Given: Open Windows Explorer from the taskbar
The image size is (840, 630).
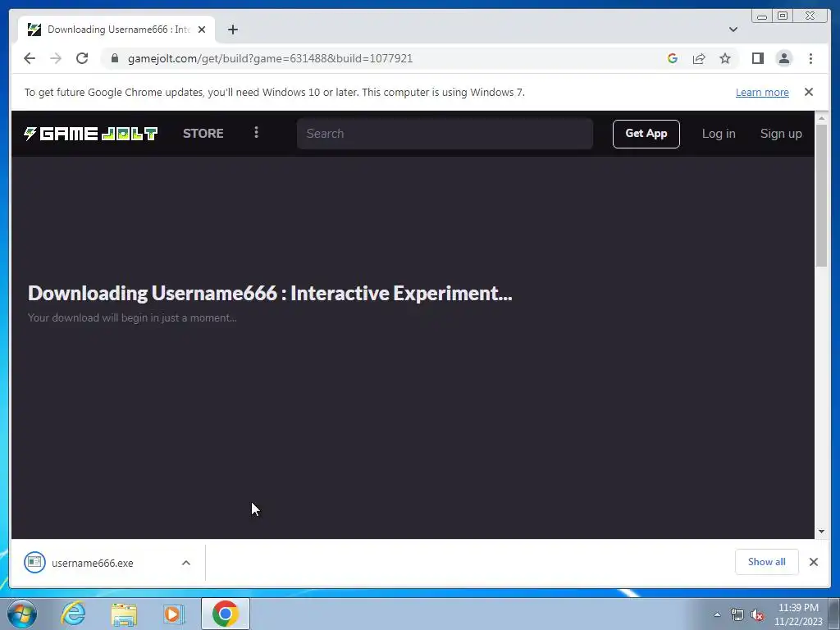Looking at the screenshot, I should click(124, 614).
